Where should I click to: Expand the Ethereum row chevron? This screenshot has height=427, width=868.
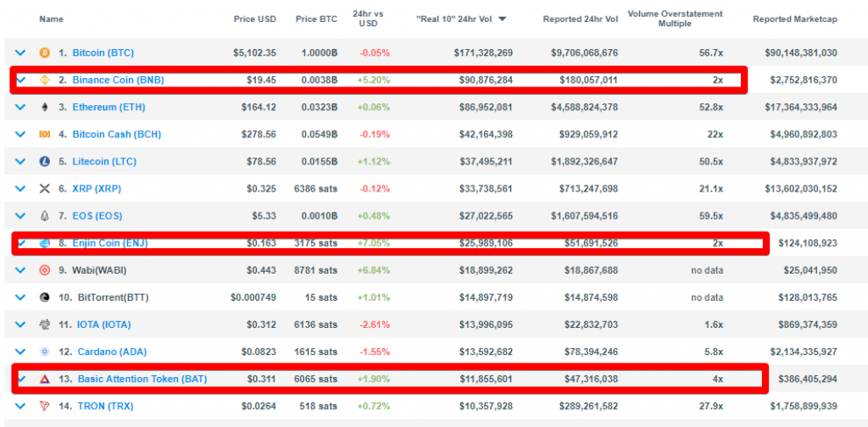tap(20, 108)
